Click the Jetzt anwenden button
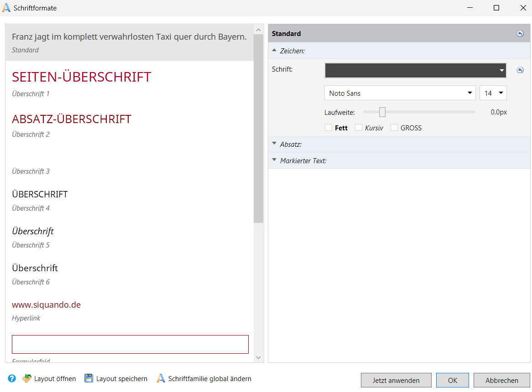 [396, 380]
